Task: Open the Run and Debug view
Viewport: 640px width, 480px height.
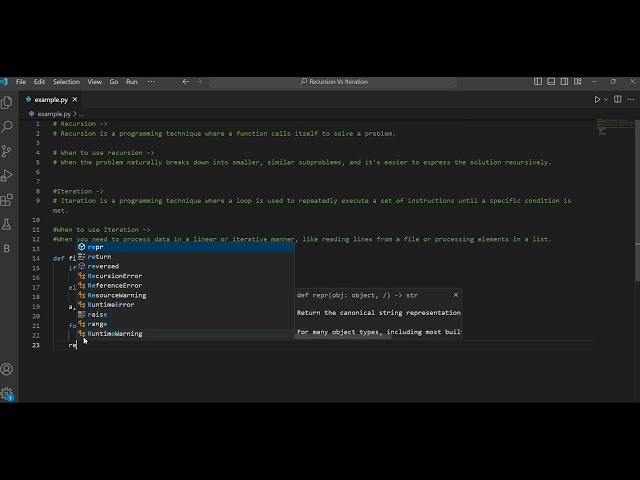Action: (7, 176)
